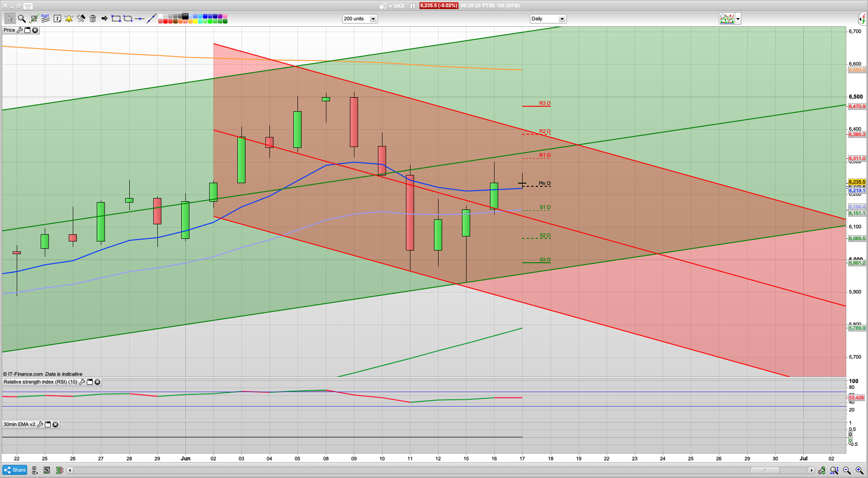Click the Share button
The height and width of the screenshot is (478, 868).
click(x=14, y=470)
